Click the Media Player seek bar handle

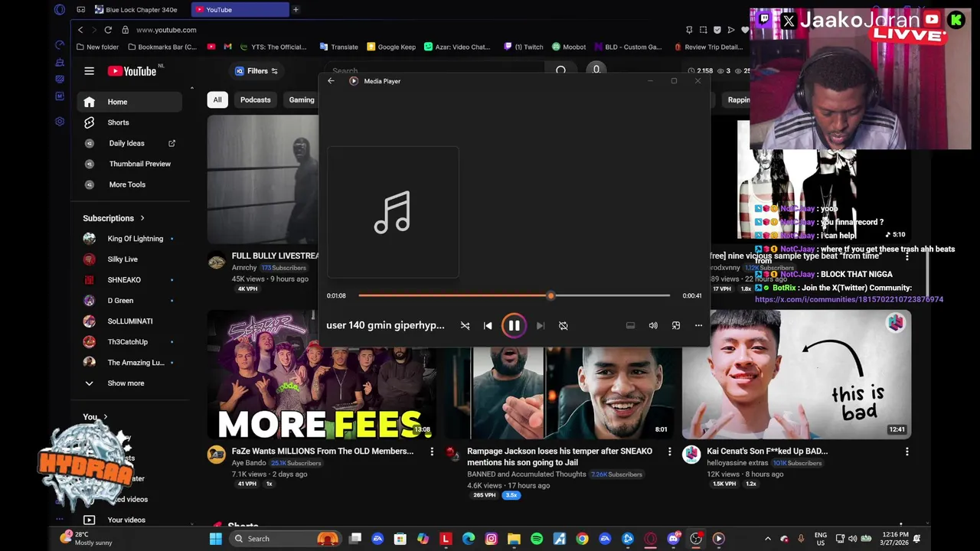click(550, 295)
